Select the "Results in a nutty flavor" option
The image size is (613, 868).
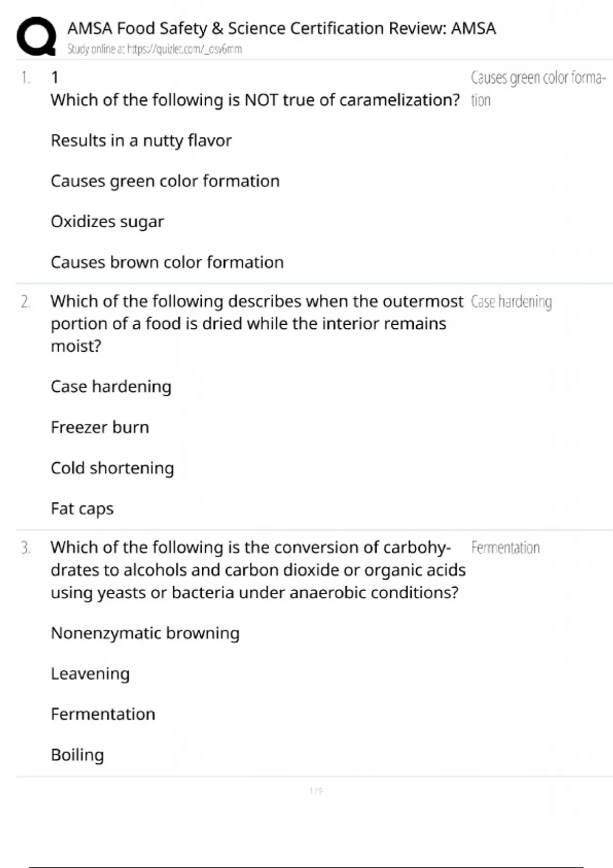(x=141, y=140)
